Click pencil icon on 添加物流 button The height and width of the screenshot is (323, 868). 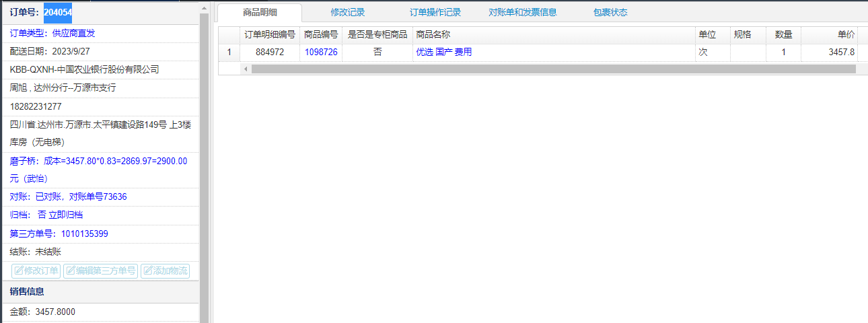pos(147,271)
